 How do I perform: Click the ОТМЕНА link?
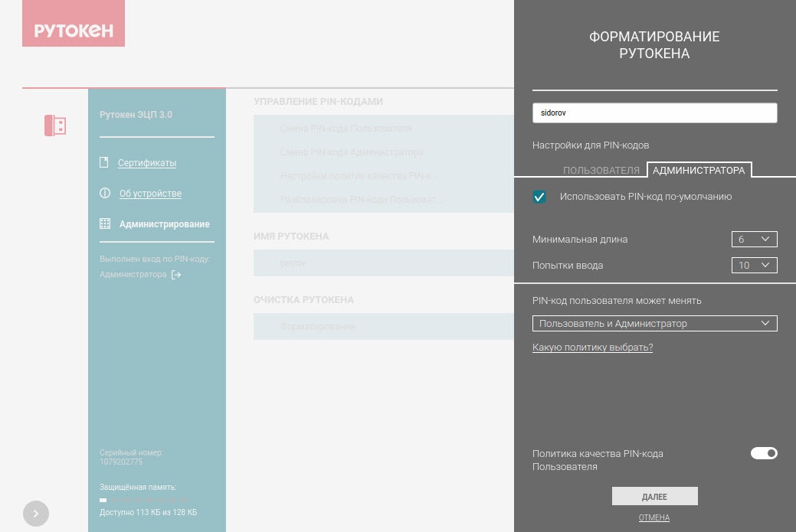click(654, 517)
